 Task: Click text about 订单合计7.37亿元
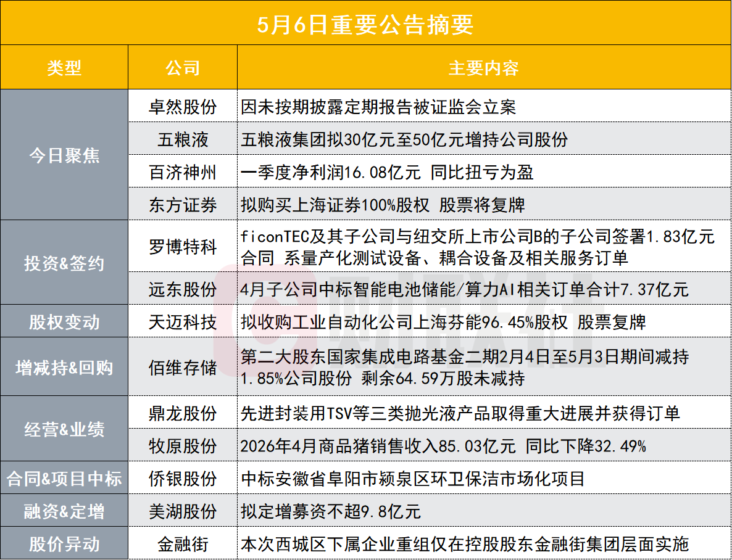coord(465,289)
